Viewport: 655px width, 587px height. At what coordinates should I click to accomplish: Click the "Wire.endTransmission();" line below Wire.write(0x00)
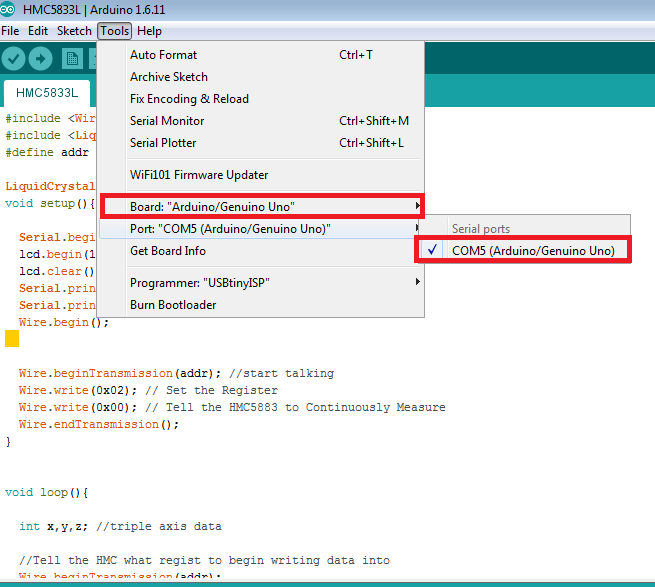99,424
